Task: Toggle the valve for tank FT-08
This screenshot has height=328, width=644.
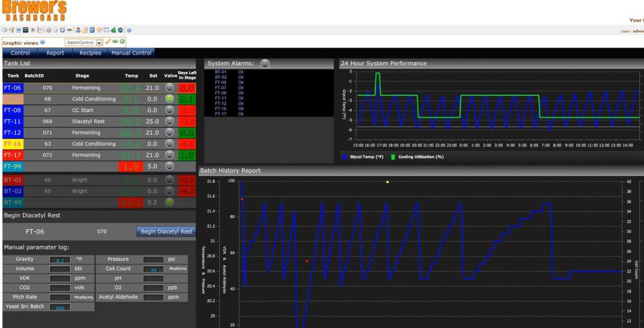Action: tap(169, 110)
